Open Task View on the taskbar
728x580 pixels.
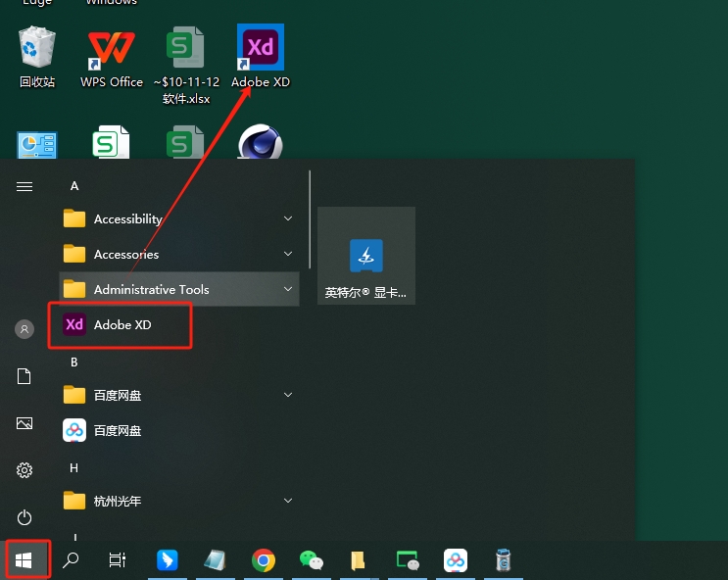[x=118, y=560]
